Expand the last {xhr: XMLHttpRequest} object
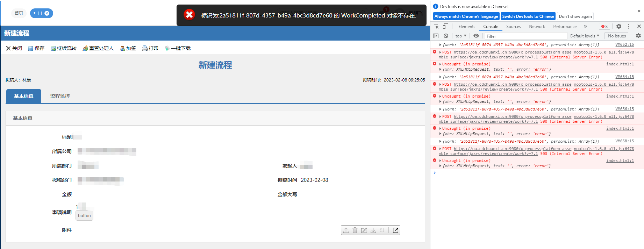Image resolution: width=644 pixels, height=249 pixels. pyautogui.click(x=440, y=166)
